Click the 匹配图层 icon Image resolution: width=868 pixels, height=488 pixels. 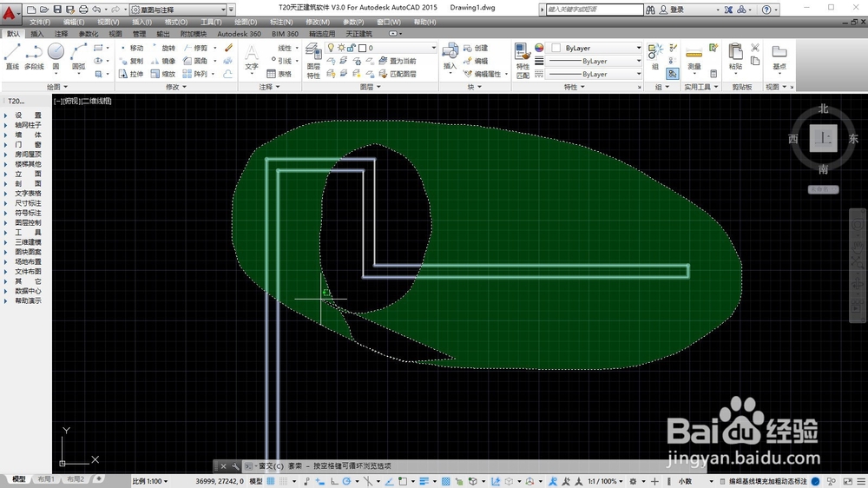point(398,74)
